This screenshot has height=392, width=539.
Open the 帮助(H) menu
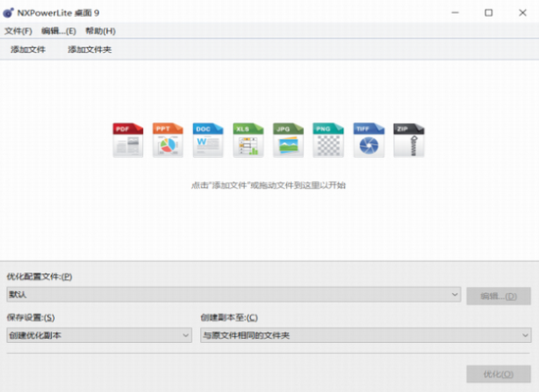point(100,31)
